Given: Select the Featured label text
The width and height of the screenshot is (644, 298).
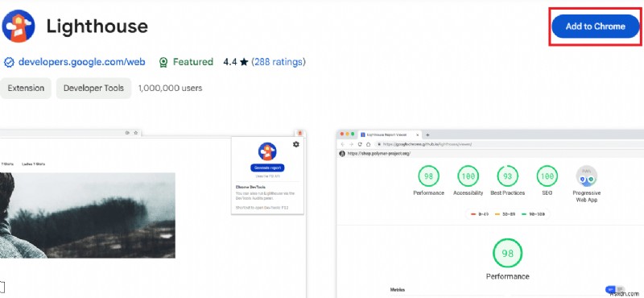Looking at the screenshot, I should point(193,62).
